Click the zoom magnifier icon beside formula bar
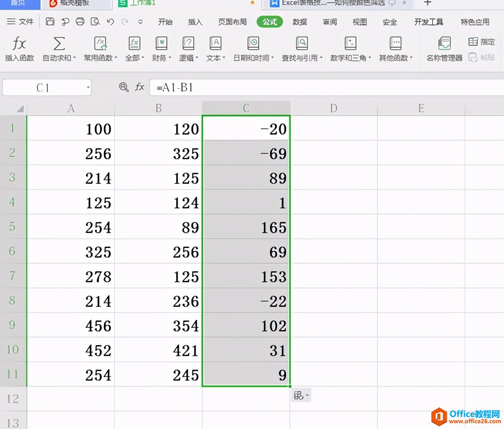Screen dimensions: 504x429 [124, 87]
